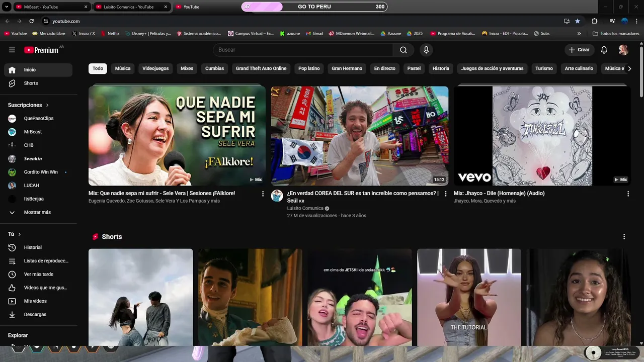Select the Todo filter chip
This screenshot has width=644, height=362.
tap(98, 68)
